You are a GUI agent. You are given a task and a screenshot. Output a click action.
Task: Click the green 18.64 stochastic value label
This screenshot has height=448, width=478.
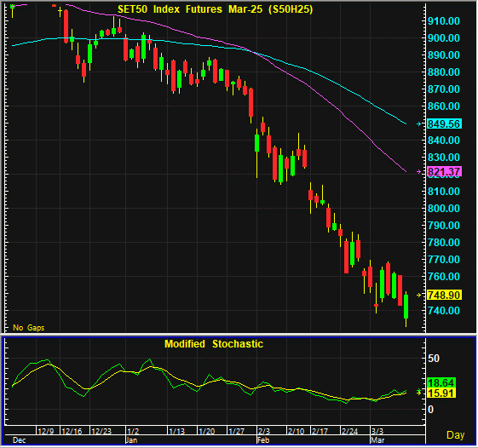[x=441, y=382]
